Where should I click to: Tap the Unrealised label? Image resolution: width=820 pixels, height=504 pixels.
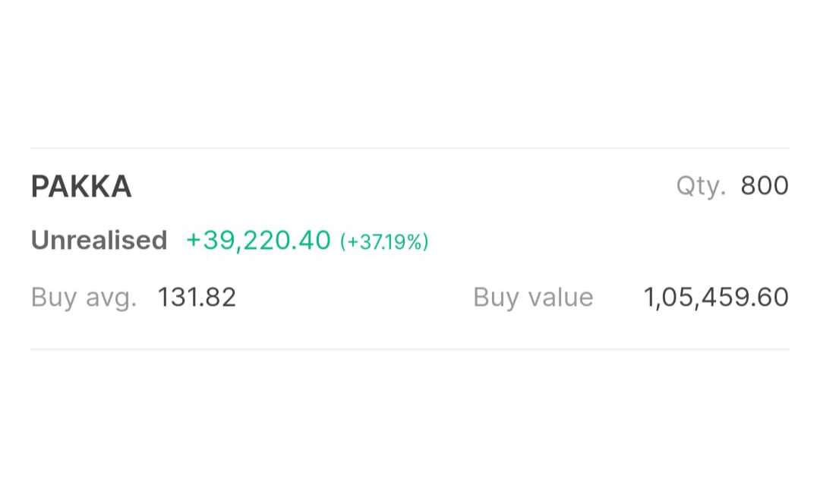click(x=99, y=241)
